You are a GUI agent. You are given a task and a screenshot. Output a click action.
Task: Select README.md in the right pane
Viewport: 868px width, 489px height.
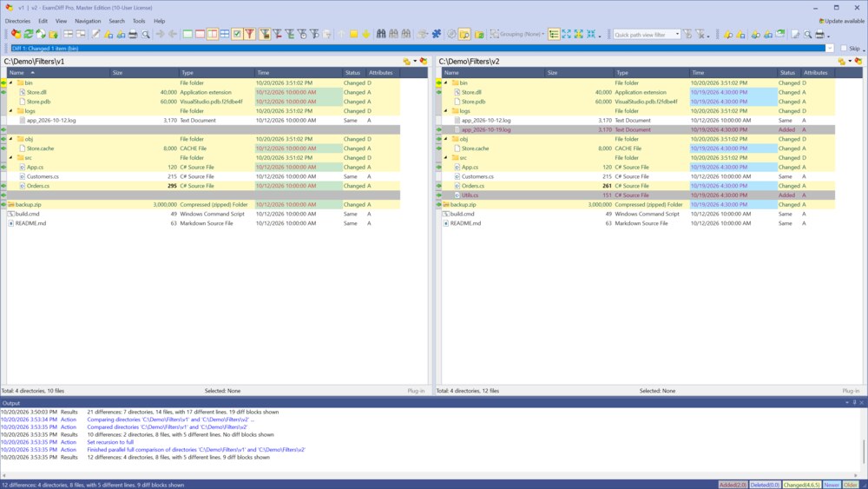465,224
